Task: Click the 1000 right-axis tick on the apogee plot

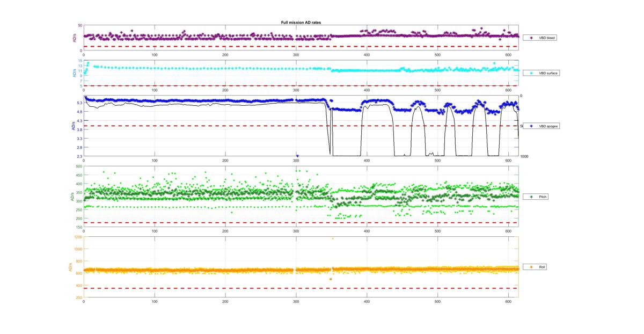Action: click(x=524, y=156)
